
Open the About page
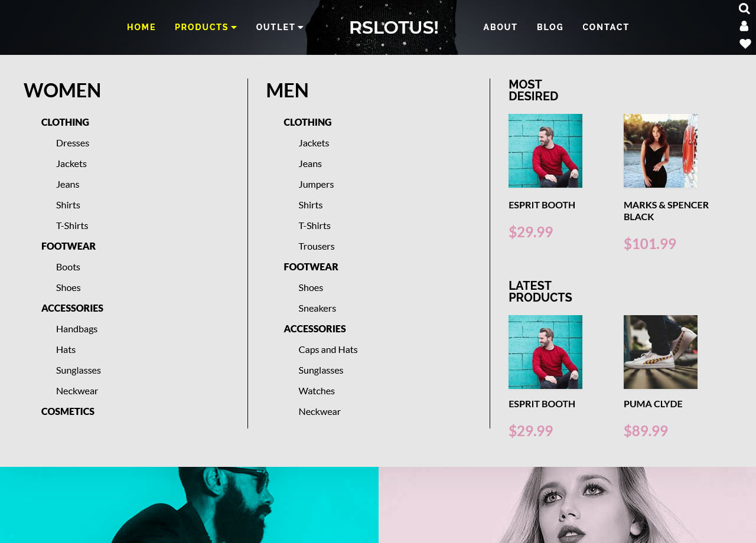(500, 27)
